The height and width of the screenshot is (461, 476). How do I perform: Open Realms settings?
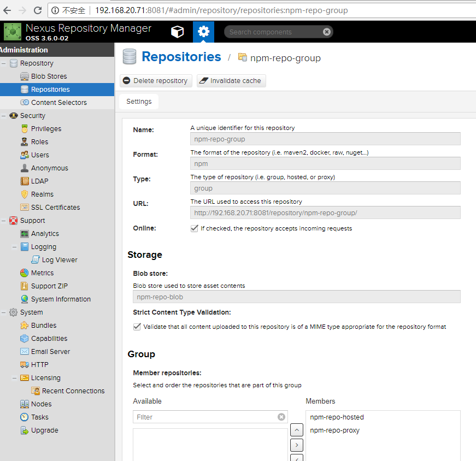point(42,194)
